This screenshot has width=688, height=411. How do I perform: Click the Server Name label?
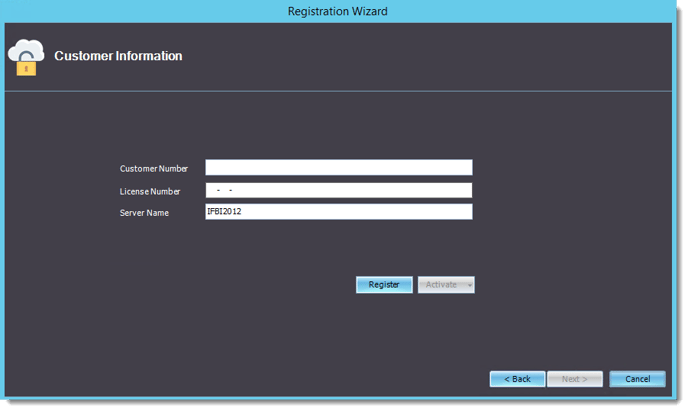pyautogui.click(x=144, y=213)
